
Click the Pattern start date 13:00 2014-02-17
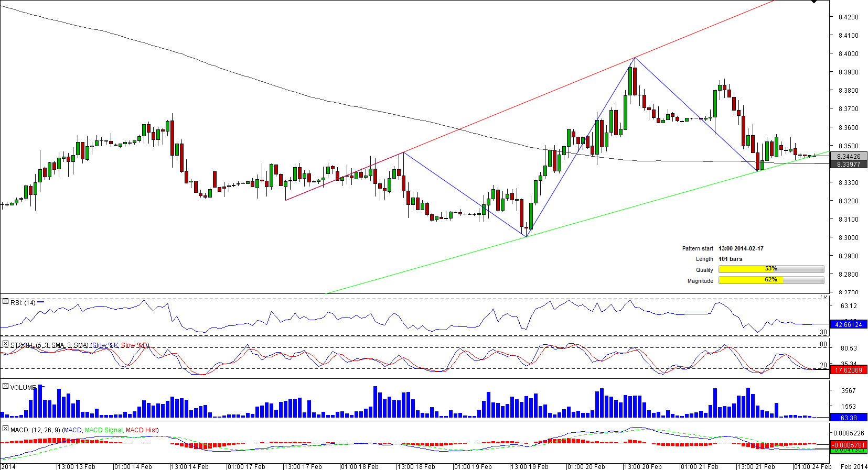point(741,248)
